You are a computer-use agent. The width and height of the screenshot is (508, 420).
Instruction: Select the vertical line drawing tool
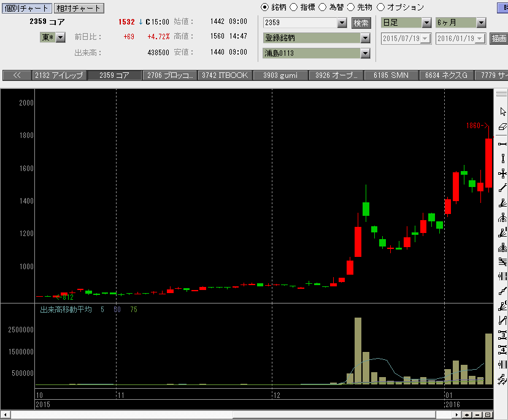pos(502,159)
